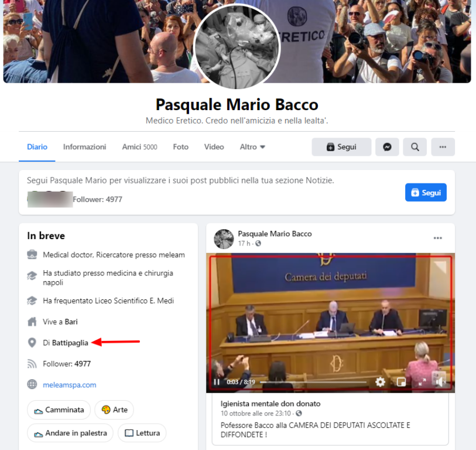
Task: Open video settings gear icon
Action: coord(380,382)
